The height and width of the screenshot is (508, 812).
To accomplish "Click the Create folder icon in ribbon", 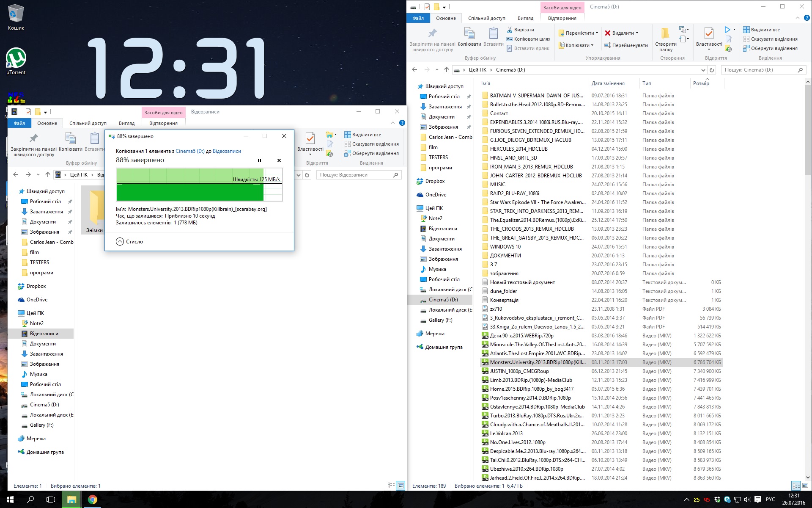I will [x=666, y=33].
